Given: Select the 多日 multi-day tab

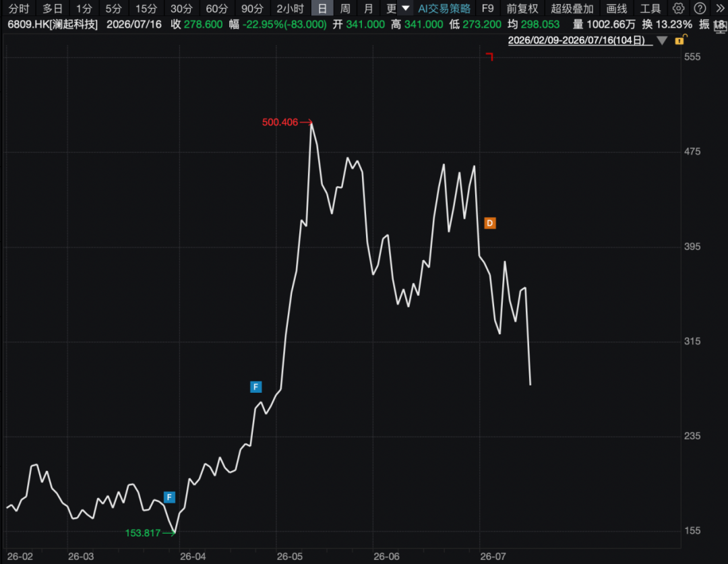Looking at the screenshot, I should click(x=53, y=8).
